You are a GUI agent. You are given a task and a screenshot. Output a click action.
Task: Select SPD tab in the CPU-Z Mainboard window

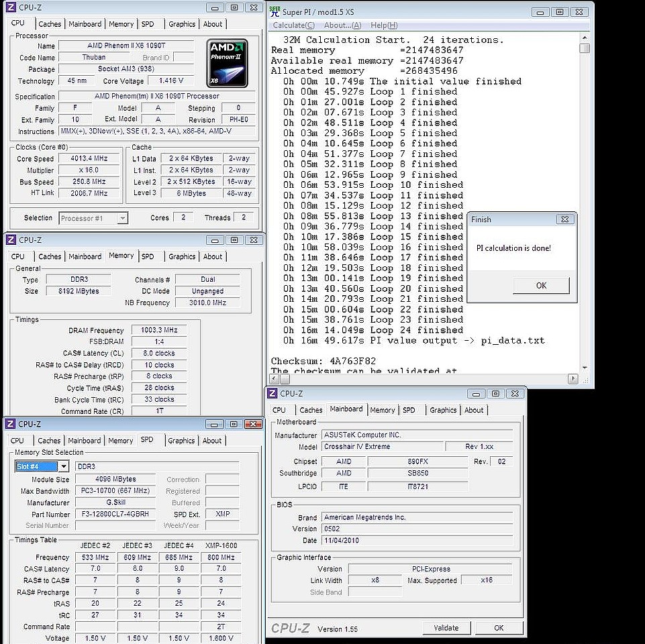(409, 410)
